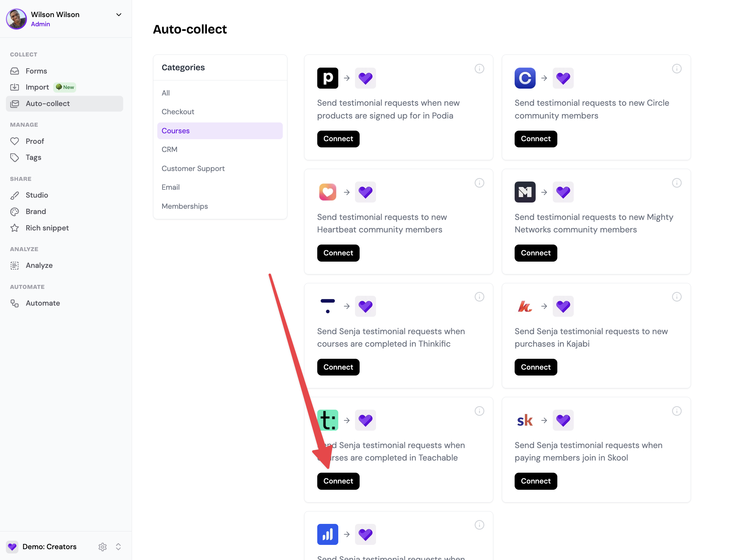Select the All category
Screen dimensions: 735x560
220,93
